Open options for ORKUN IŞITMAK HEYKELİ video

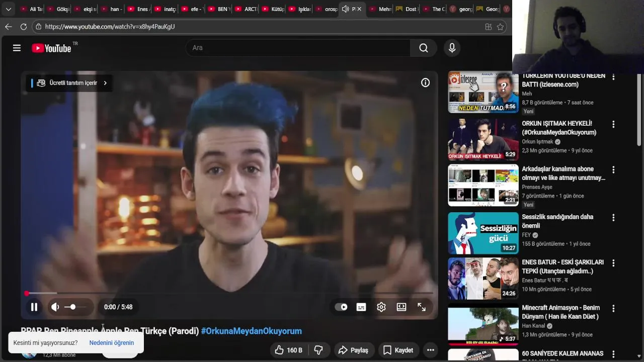click(613, 124)
